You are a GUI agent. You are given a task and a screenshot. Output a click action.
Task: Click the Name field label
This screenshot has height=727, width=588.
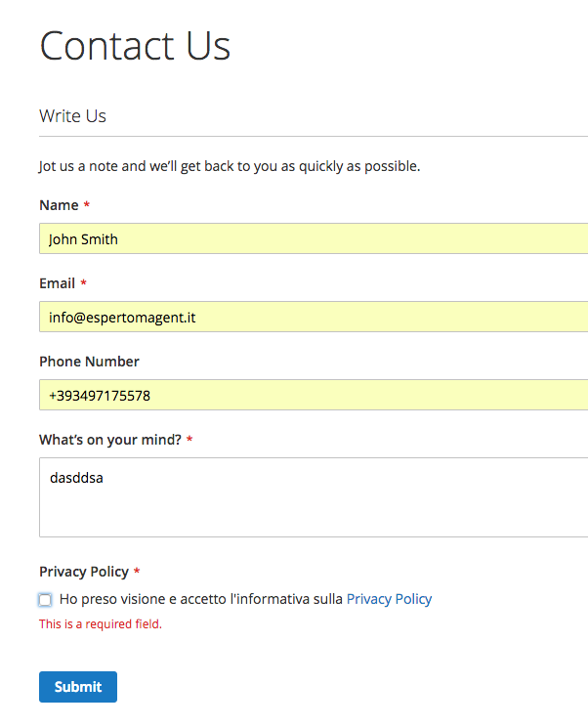click(59, 205)
